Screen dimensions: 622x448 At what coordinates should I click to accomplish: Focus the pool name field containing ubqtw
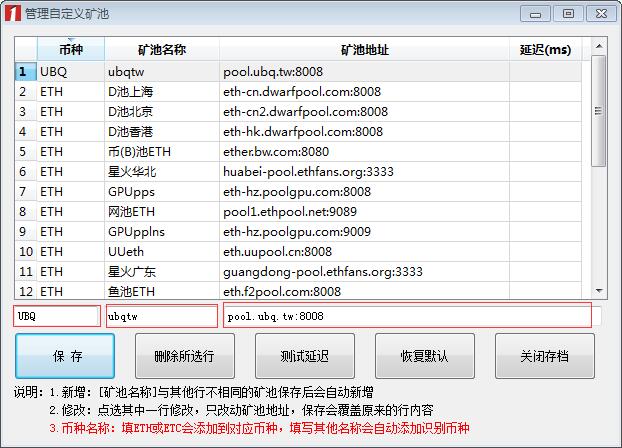coord(162,316)
